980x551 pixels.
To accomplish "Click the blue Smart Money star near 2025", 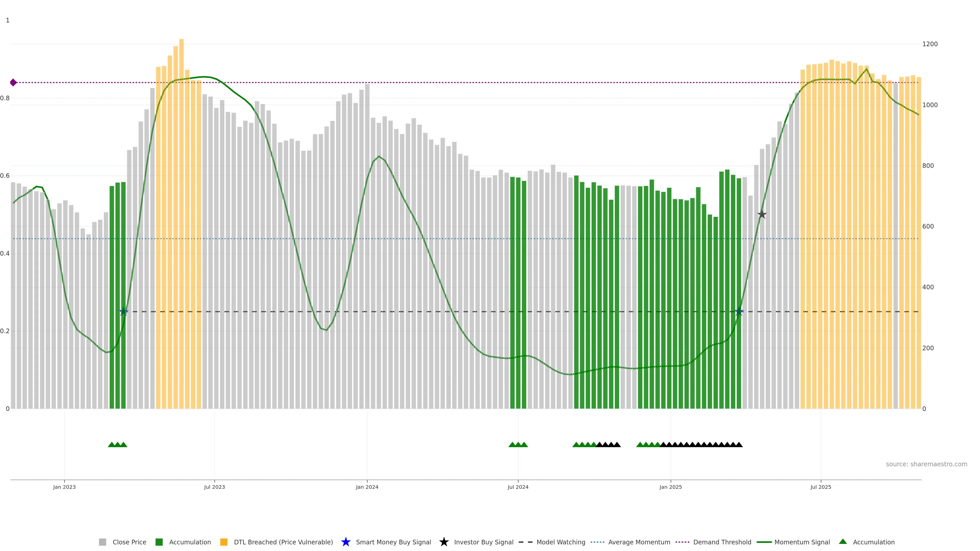I will click(739, 312).
